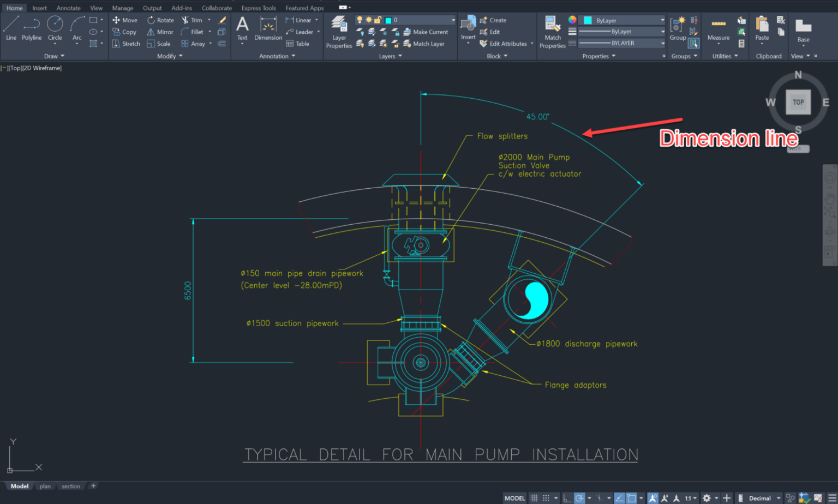
Task: Toggle annotation visibility in status bar
Action: coord(653,498)
